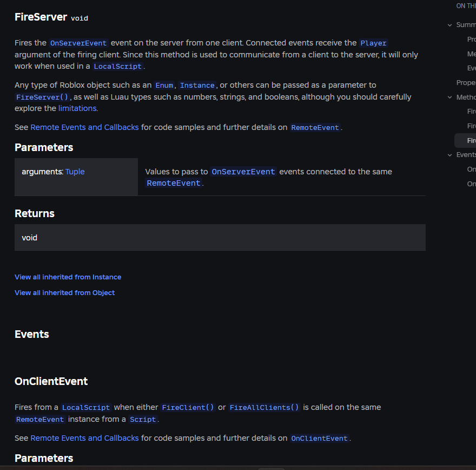Collapse the Methods section in the sidebar
Screen dimensions: 476x470
tap(449, 97)
